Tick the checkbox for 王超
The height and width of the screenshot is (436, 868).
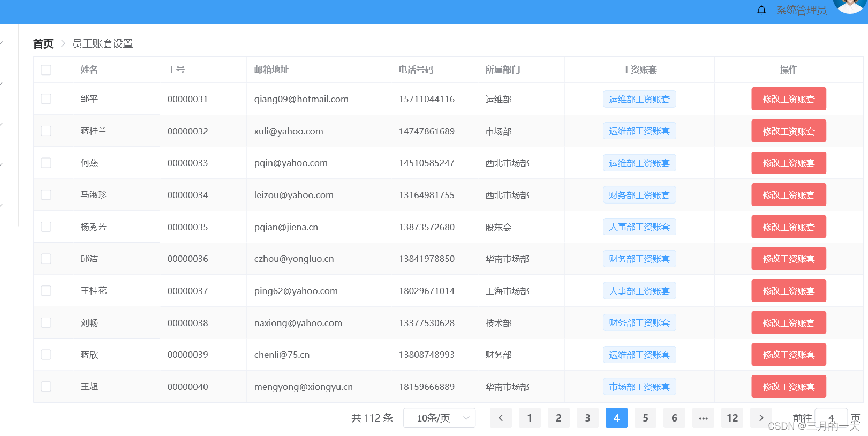[x=46, y=387]
